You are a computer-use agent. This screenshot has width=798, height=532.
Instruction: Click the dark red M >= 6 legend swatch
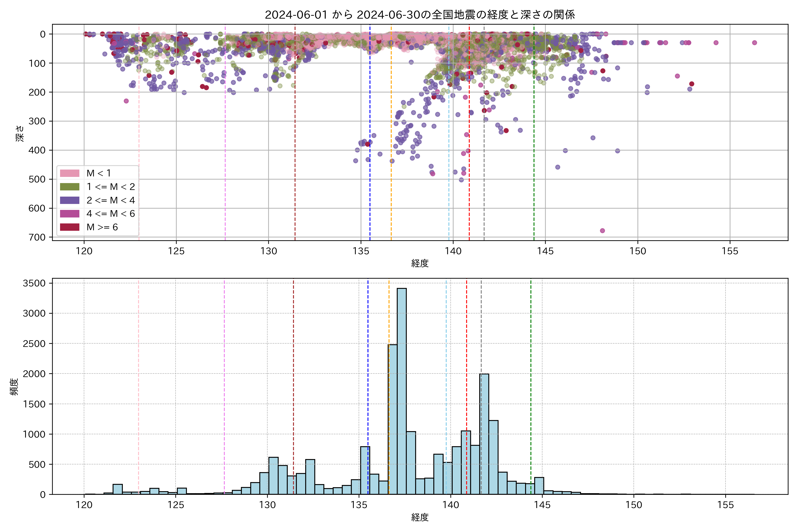tap(70, 227)
